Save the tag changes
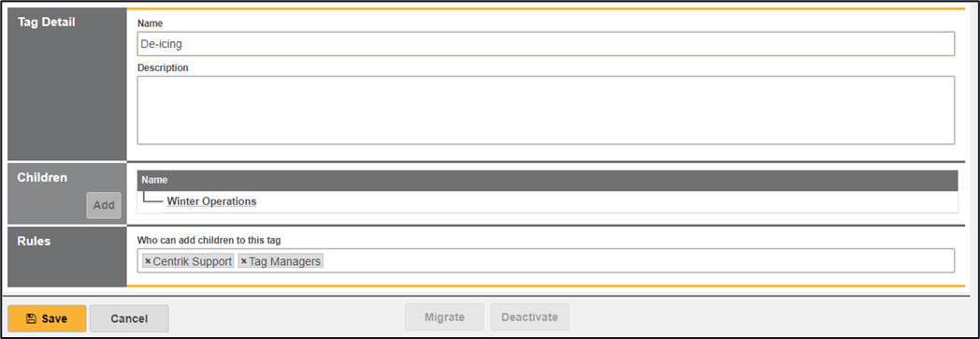 pyautogui.click(x=47, y=318)
